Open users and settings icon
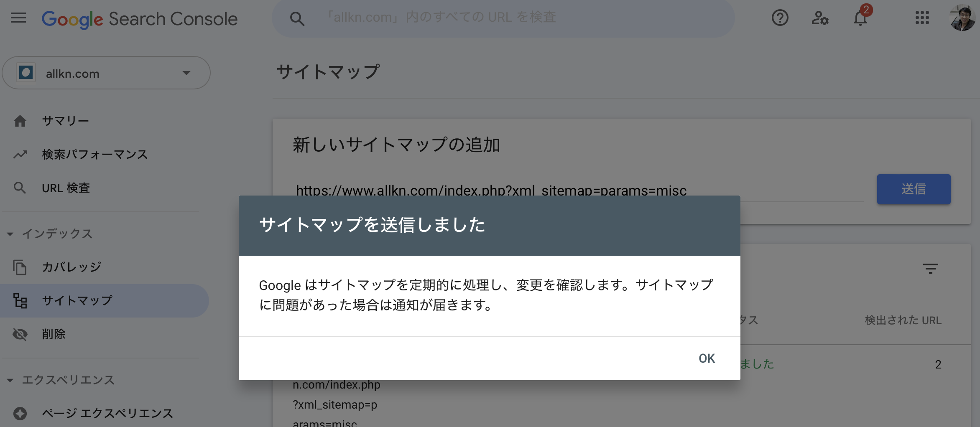Screen dimensions: 980x427 tap(820, 18)
